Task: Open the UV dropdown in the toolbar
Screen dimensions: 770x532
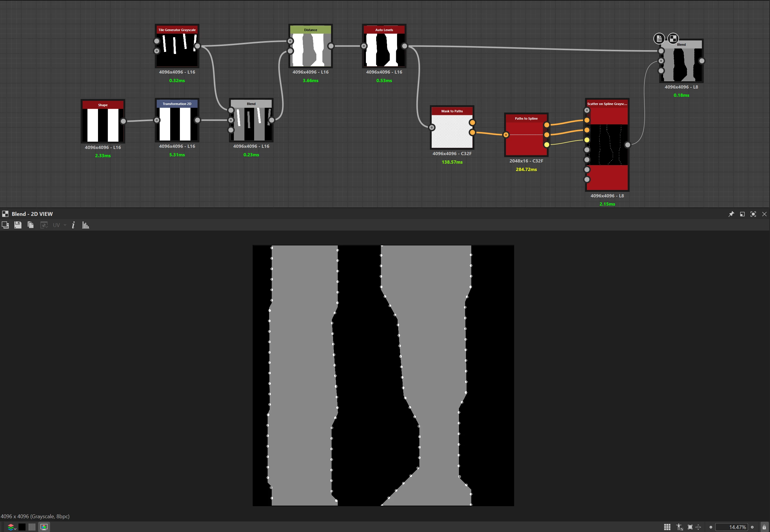Action: (x=59, y=225)
